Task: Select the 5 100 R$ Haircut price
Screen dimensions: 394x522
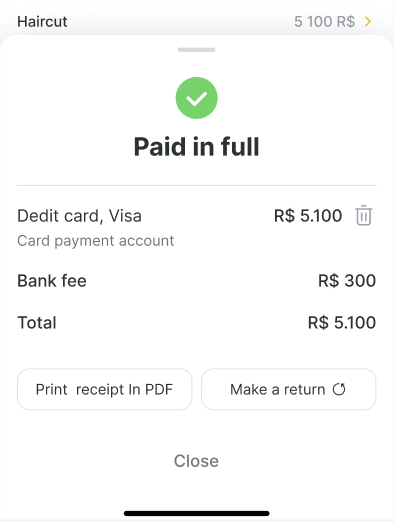Action: [324, 22]
